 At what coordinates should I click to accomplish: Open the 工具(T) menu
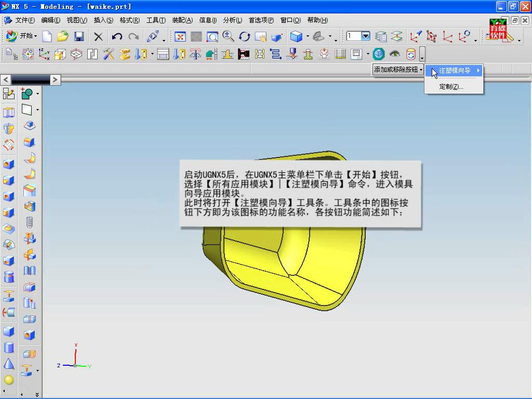click(x=156, y=20)
